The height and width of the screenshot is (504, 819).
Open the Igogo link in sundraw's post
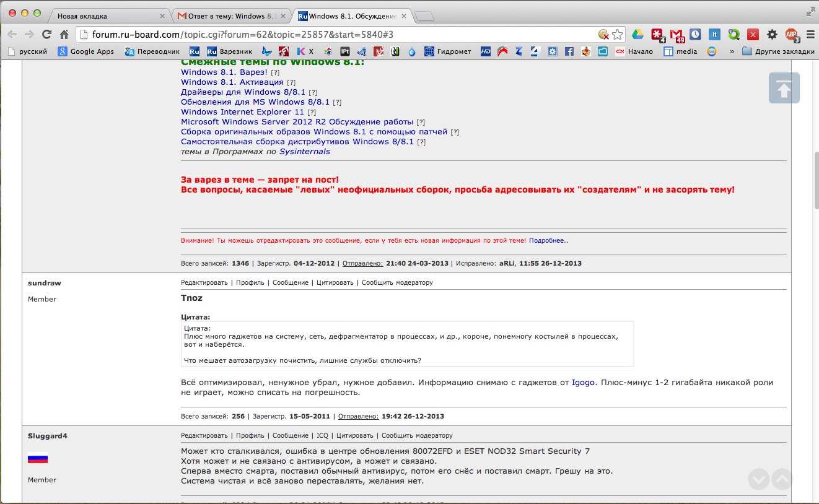[x=582, y=383]
